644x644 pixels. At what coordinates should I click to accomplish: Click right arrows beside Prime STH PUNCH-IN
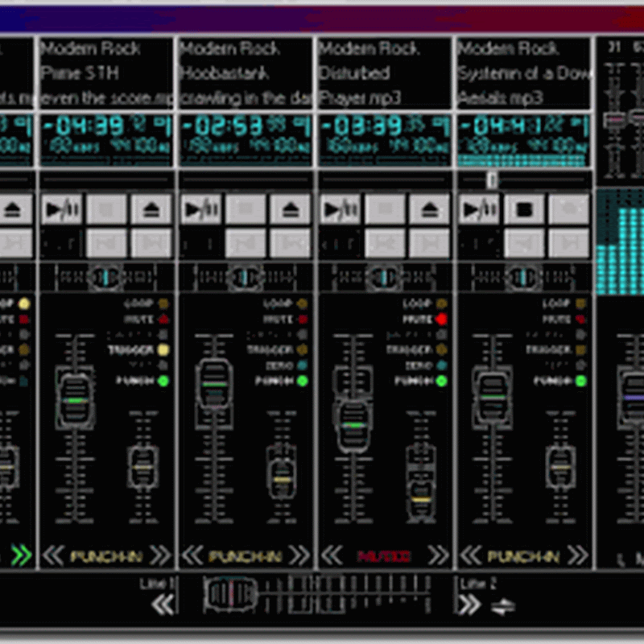coord(160,555)
